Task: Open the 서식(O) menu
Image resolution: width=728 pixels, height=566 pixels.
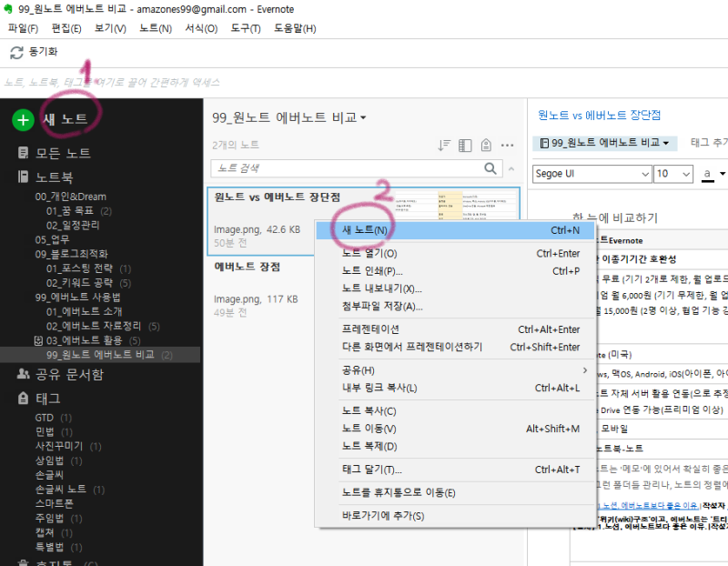Action: click(x=201, y=28)
